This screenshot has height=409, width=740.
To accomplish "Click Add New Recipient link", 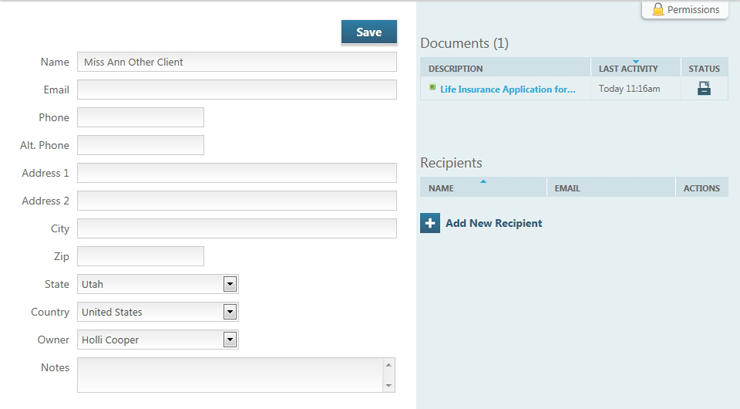I will point(493,223).
